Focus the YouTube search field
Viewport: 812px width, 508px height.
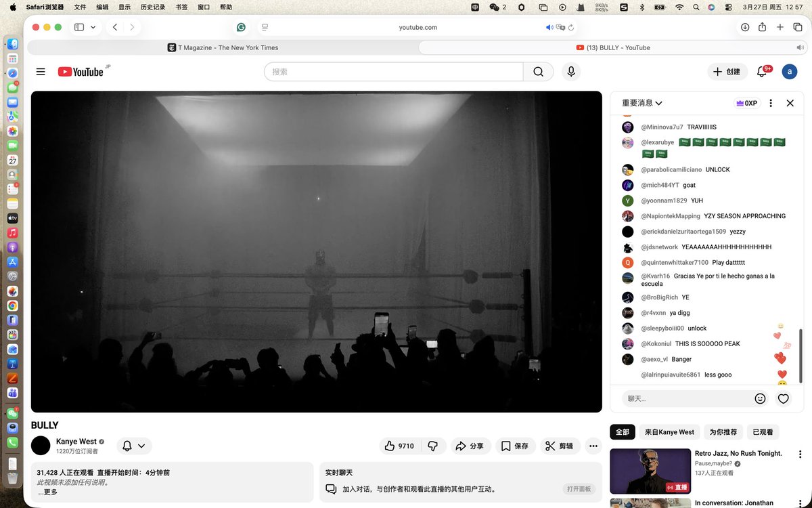(393, 72)
